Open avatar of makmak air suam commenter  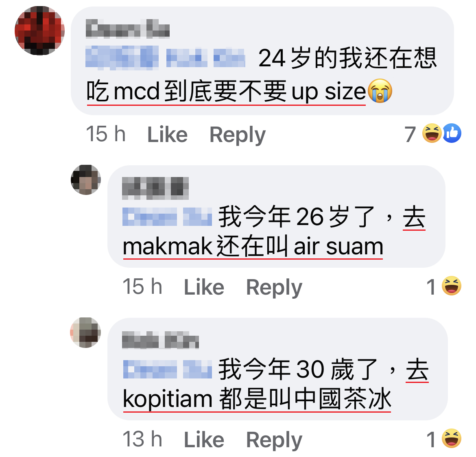86,180
